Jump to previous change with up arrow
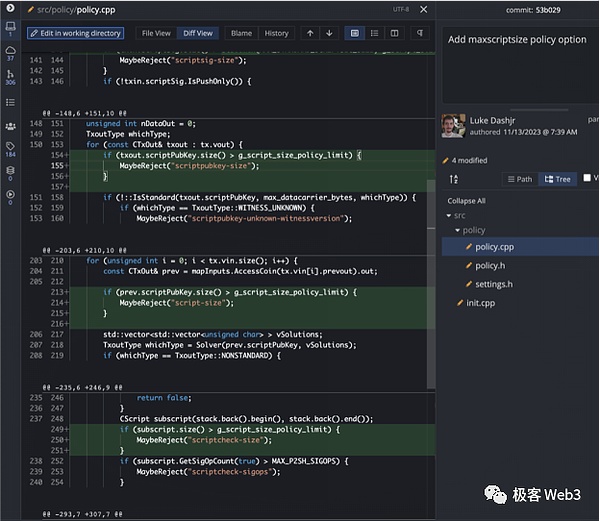 click(x=310, y=33)
